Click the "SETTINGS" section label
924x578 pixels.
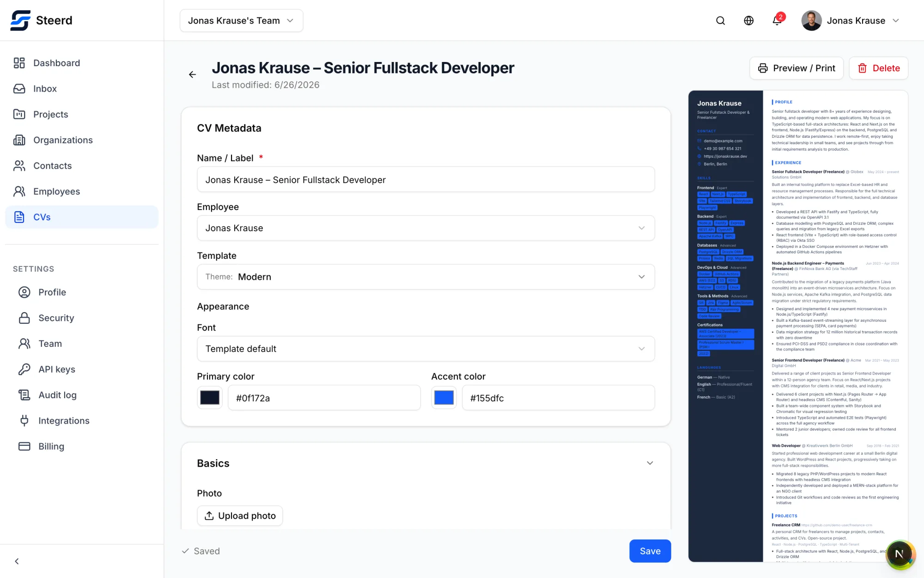pos(33,269)
